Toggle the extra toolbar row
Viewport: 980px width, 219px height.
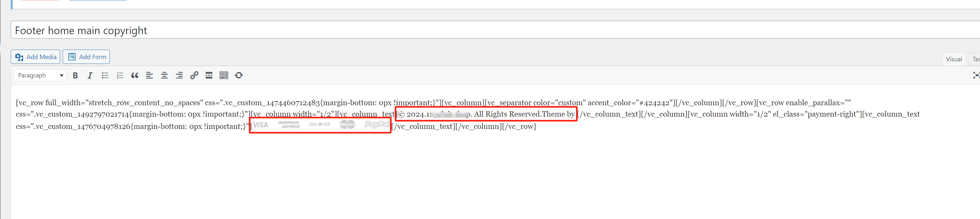point(224,75)
